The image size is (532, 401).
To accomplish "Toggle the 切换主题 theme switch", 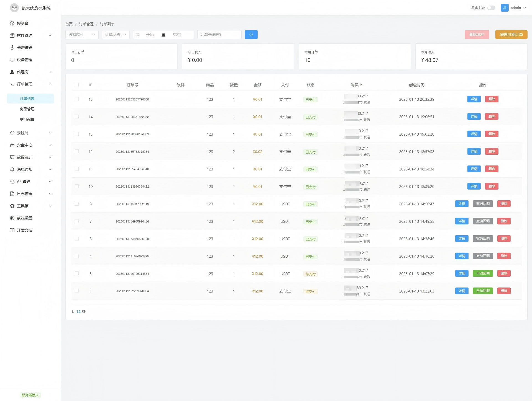I will click(491, 8).
